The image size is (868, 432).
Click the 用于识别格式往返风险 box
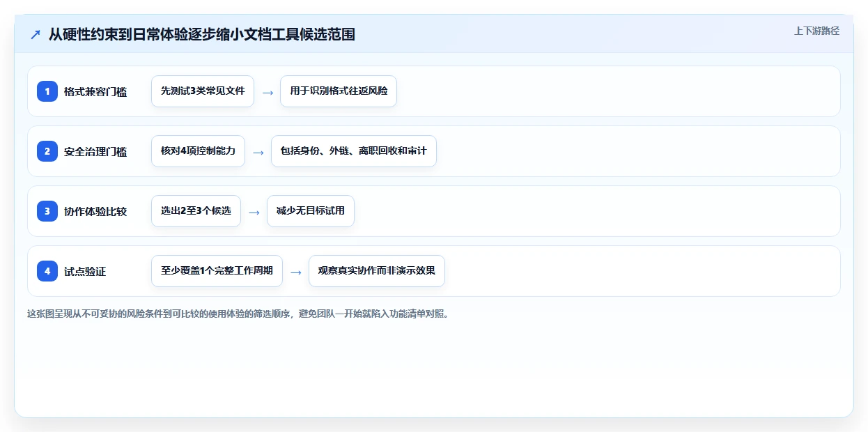[339, 91]
